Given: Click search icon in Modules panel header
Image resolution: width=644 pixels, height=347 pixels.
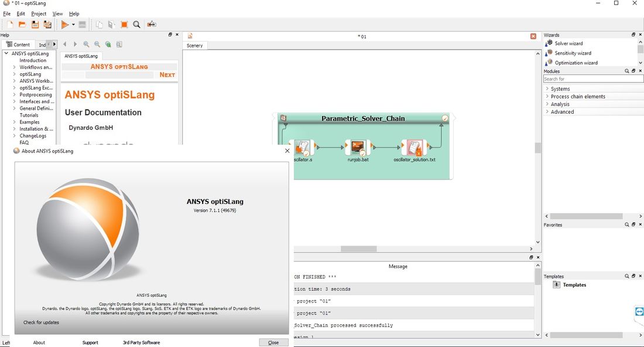Looking at the screenshot, I should (x=627, y=71).
